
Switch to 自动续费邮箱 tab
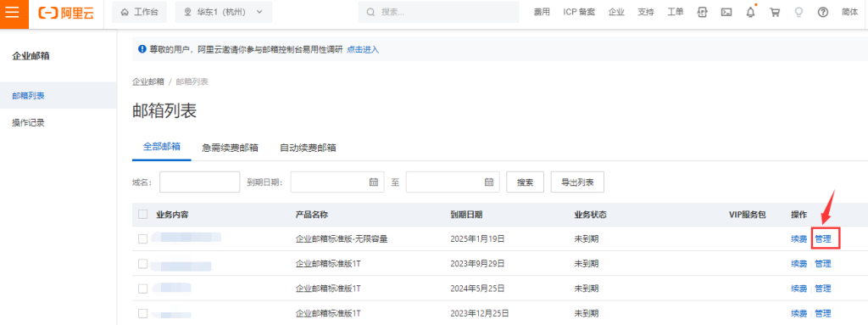pyautogui.click(x=308, y=148)
